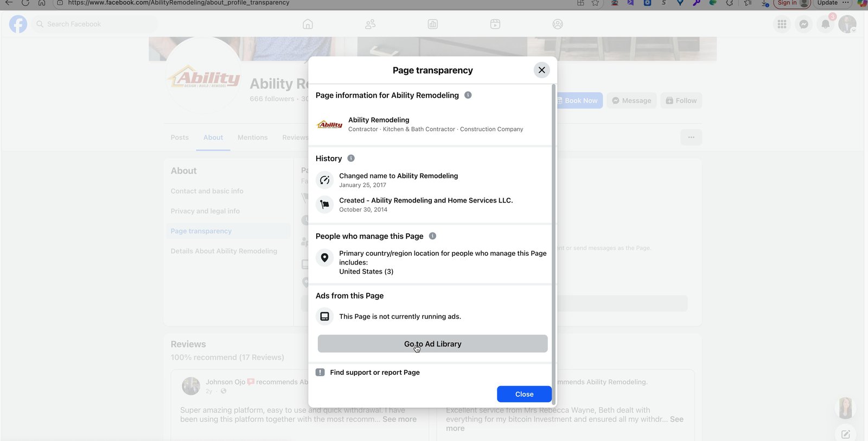Open the notifications bell
The width and height of the screenshot is (868, 441).
tap(826, 24)
